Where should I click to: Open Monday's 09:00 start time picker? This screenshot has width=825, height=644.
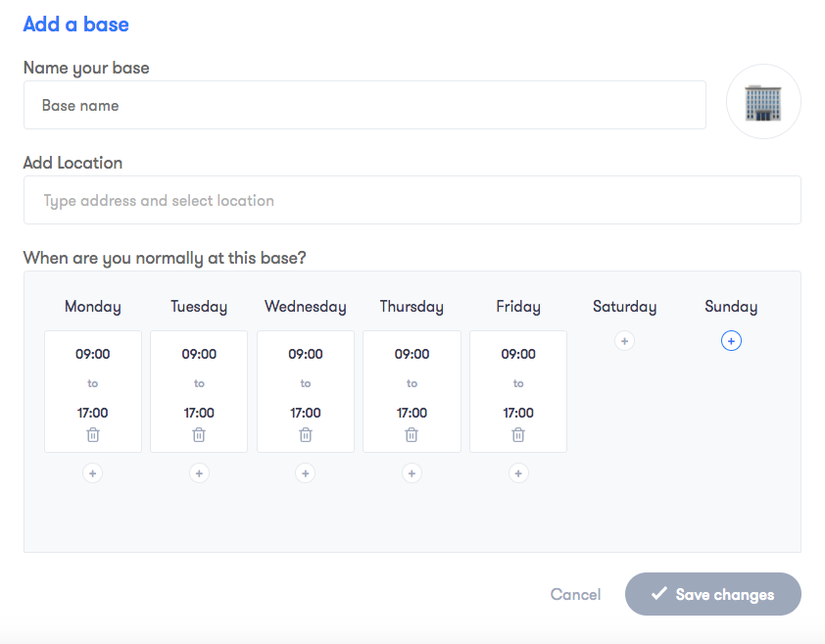point(93,354)
